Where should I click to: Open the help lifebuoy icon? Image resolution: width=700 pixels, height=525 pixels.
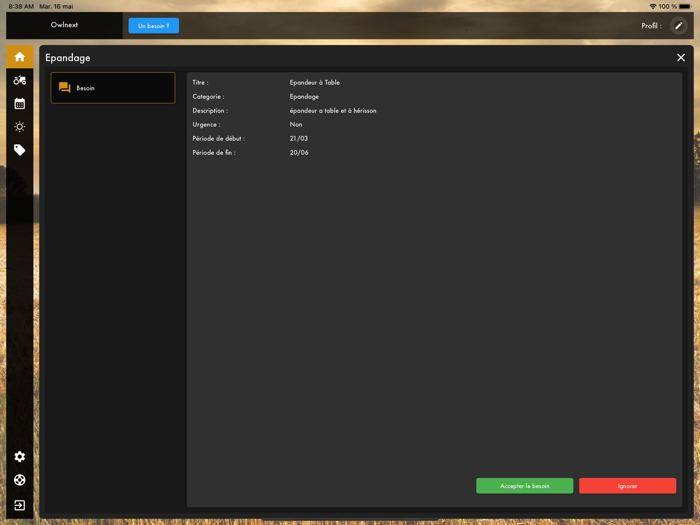click(20, 480)
